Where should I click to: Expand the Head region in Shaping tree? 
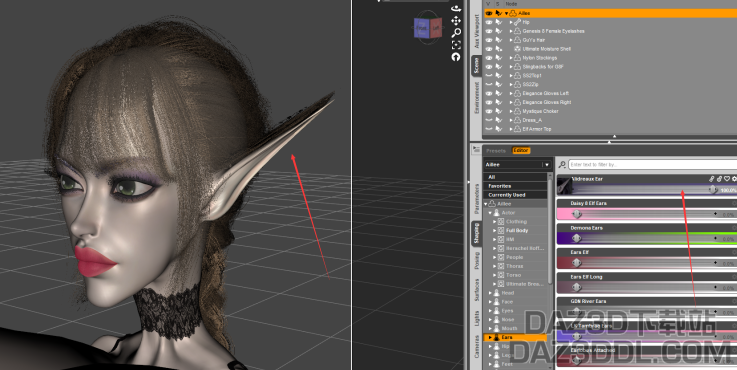pos(491,293)
